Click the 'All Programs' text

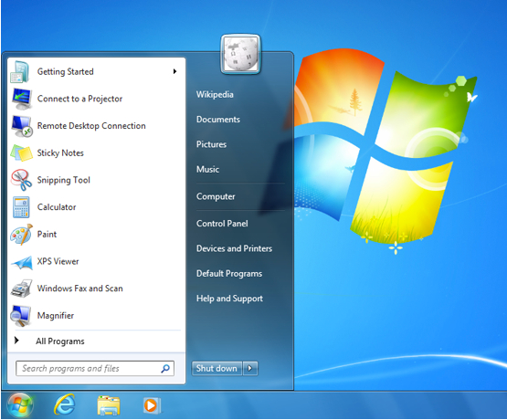pos(60,341)
